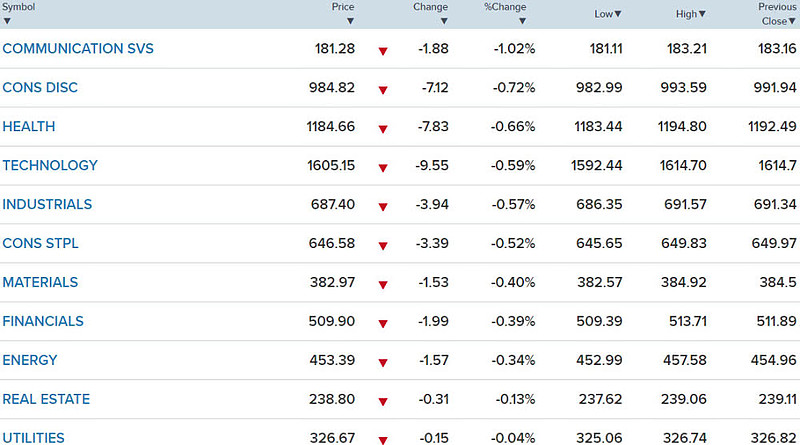
Task: Sort by Change column header
Action: point(430,7)
